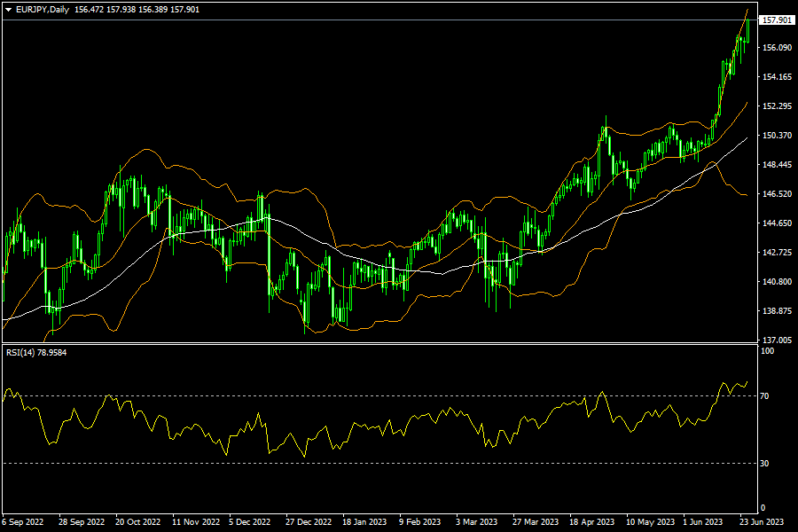Click the 1 Jun 2023 date label

703,522
